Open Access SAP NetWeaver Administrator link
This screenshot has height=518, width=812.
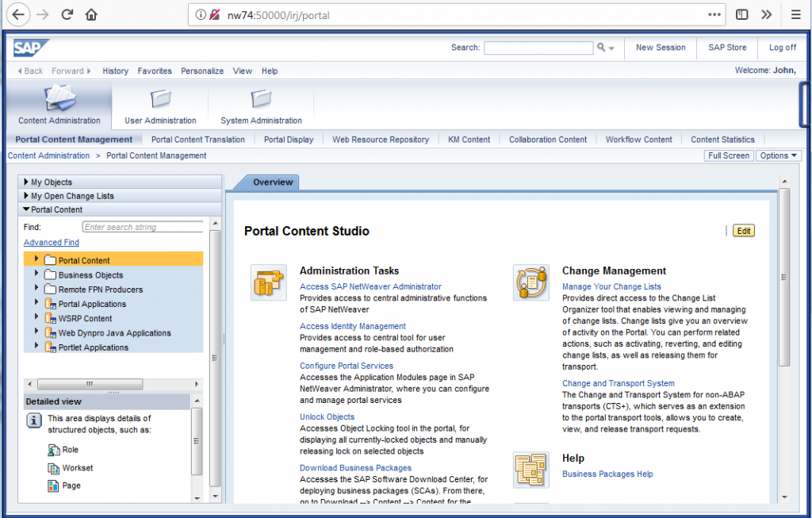click(x=370, y=286)
